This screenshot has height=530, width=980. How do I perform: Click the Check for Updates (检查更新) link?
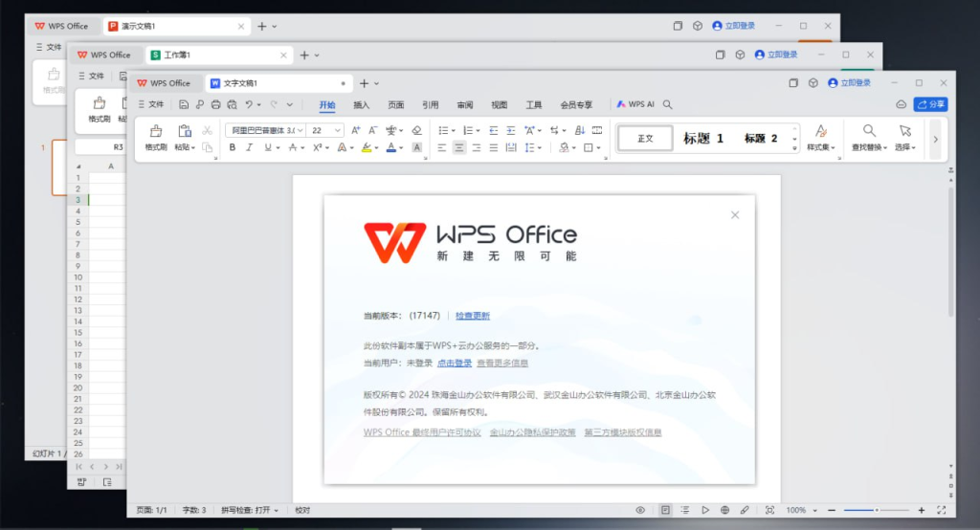[473, 316]
